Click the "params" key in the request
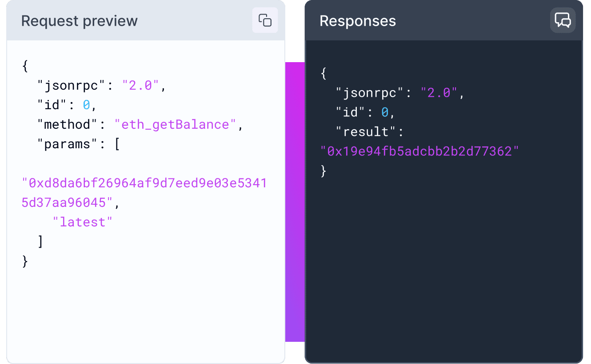 click(x=68, y=144)
